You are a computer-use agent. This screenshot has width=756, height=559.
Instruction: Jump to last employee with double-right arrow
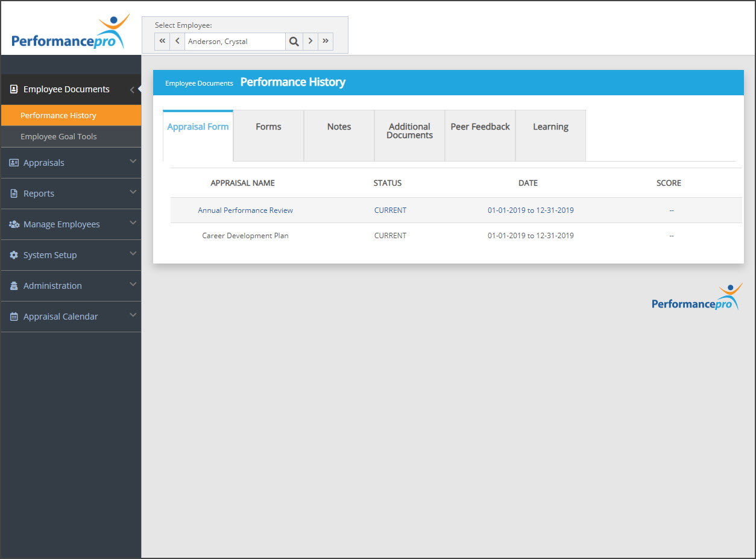pyautogui.click(x=326, y=42)
